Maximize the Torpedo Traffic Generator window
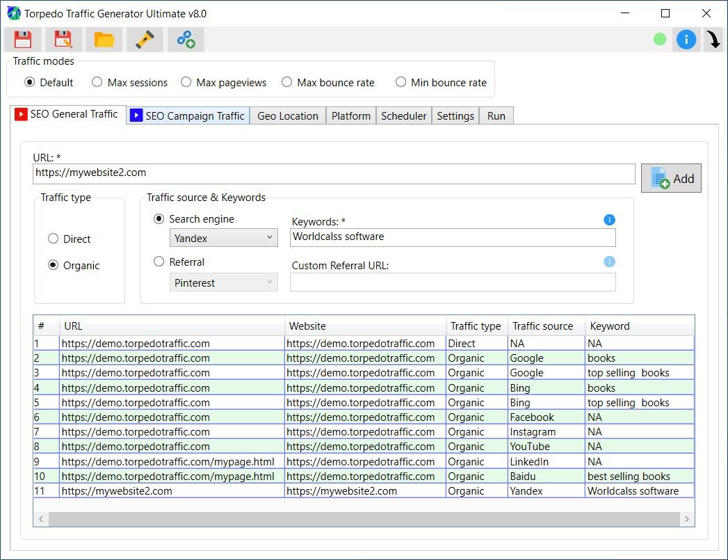 pos(665,13)
